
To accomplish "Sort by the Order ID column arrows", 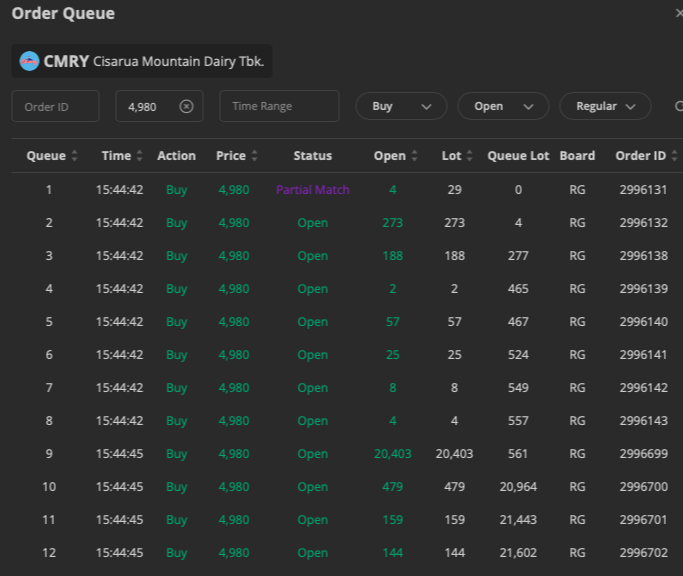I will point(674,156).
